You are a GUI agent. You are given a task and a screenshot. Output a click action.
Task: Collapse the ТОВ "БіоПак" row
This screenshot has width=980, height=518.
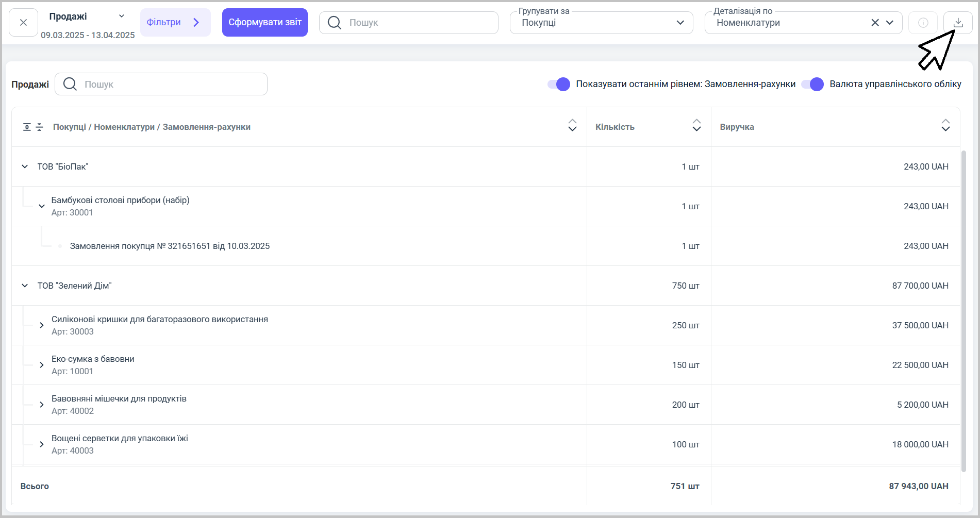pos(25,166)
